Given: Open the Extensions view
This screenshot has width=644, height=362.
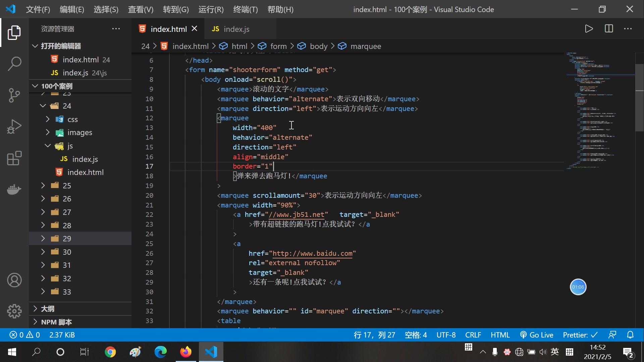Looking at the screenshot, I should click(x=14, y=158).
